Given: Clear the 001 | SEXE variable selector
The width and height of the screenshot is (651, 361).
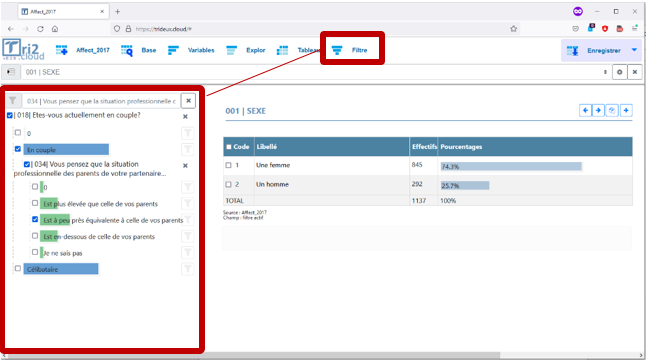Looking at the screenshot, I should (635, 72).
